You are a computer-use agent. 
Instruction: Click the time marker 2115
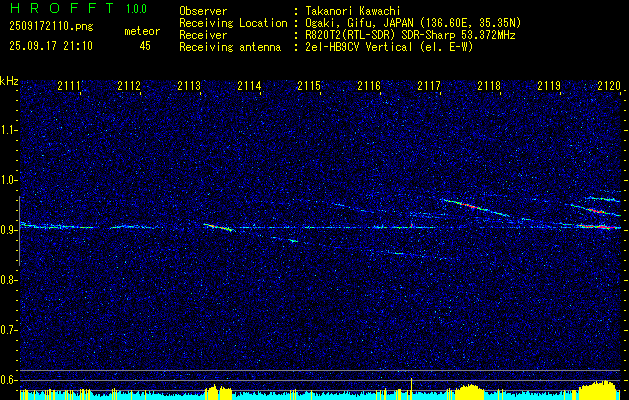[x=309, y=85]
